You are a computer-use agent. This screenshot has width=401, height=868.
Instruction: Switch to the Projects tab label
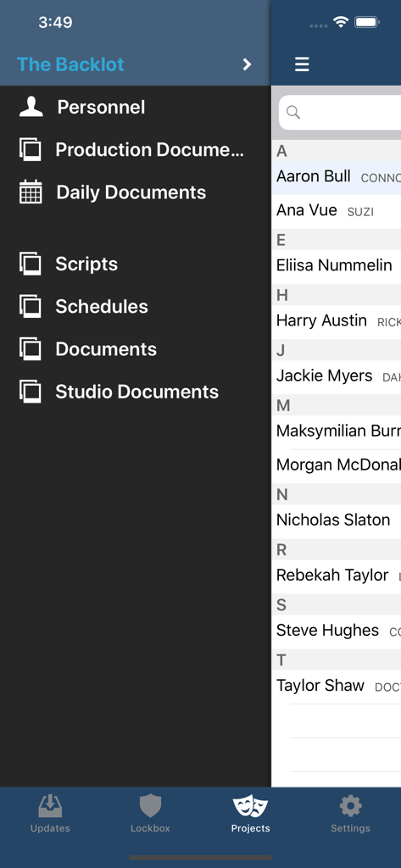[x=250, y=829]
